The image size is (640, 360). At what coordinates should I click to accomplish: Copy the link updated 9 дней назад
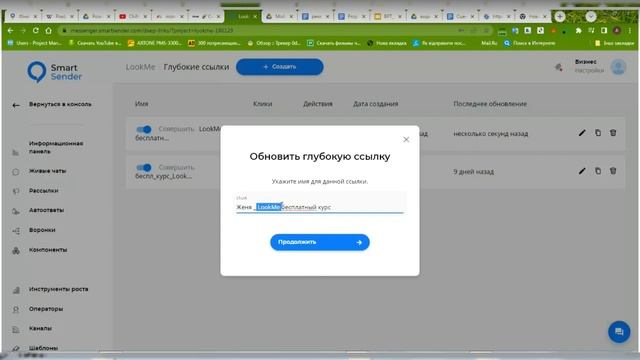pos(598,171)
